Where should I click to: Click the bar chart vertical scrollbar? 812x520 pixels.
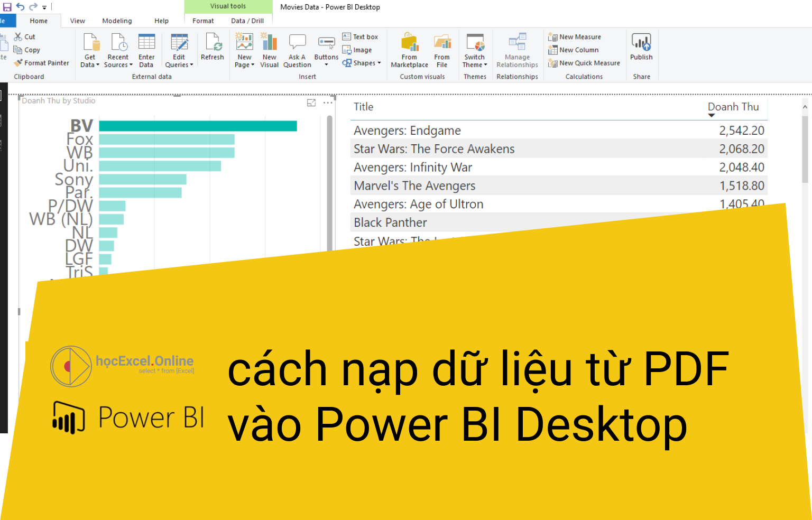pos(330,182)
